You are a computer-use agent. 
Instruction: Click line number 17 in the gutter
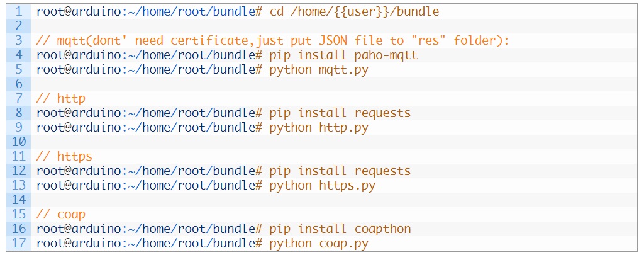point(19,243)
